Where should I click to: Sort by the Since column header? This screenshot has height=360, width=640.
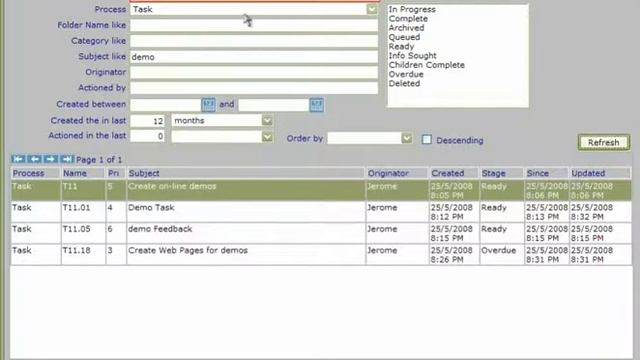(x=547, y=173)
